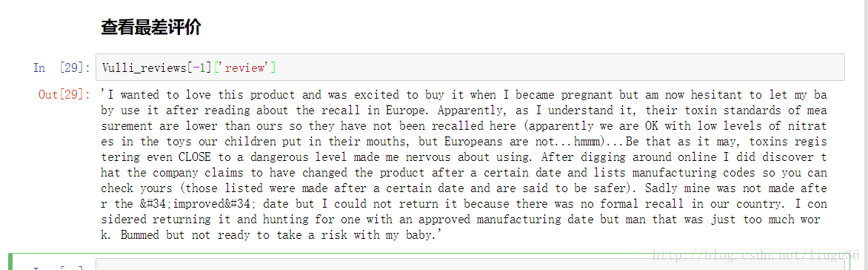Image resolution: width=868 pixels, height=270 pixels.
Task: Open the blog.csdn.net watermark URL
Action: (x=756, y=255)
